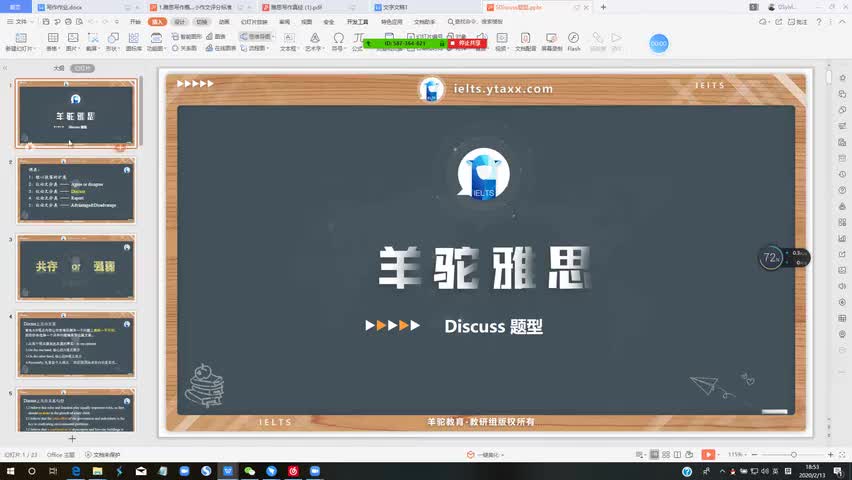The width and height of the screenshot is (852, 480).
Task: Select slide 3 thumbnail 共存 or 强调
Action: tap(76, 267)
